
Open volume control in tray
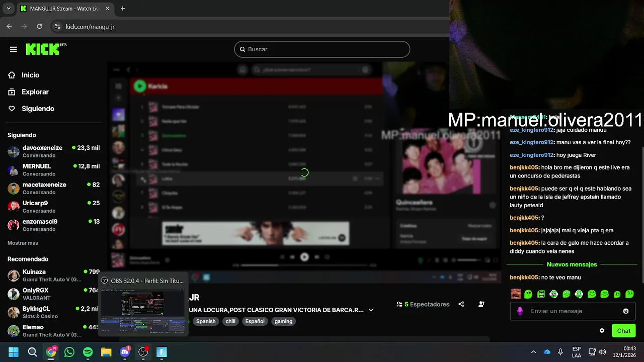[x=602, y=352]
